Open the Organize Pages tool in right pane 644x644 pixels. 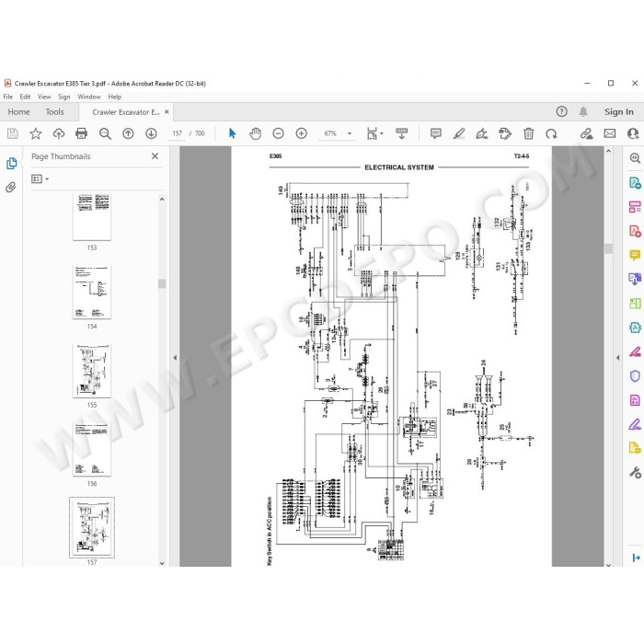[x=635, y=207]
